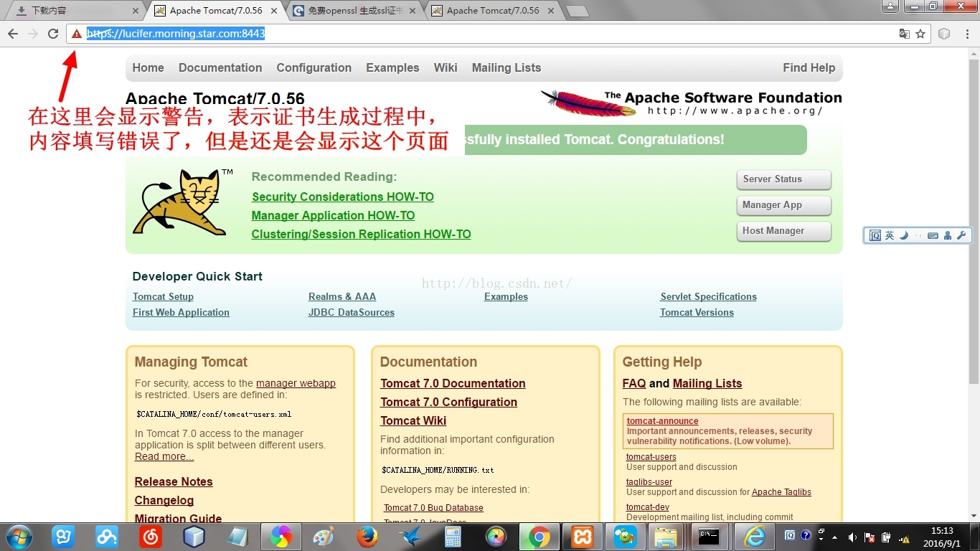
Task: Open the Google Translate icon in address bar
Action: (905, 34)
